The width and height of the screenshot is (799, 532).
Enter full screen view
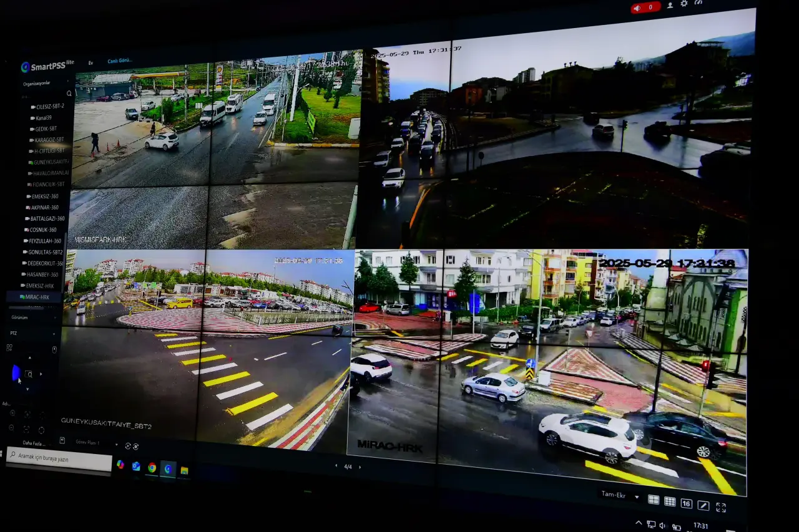[721, 507]
